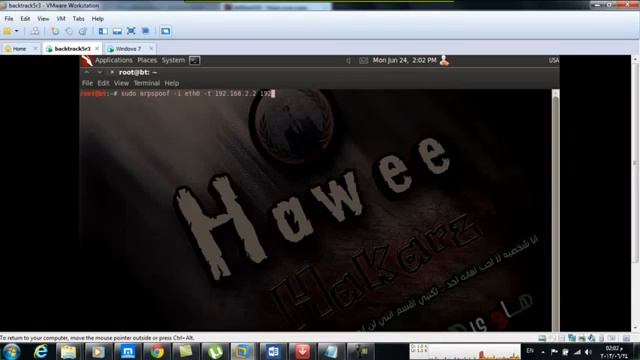
Task: Open the VMware Edit menu
Action: point(25,19)
